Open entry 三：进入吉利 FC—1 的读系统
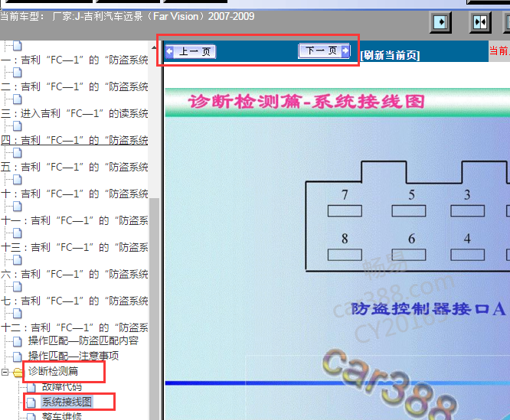Screen dimensions: 510x420 pos(74,113)
